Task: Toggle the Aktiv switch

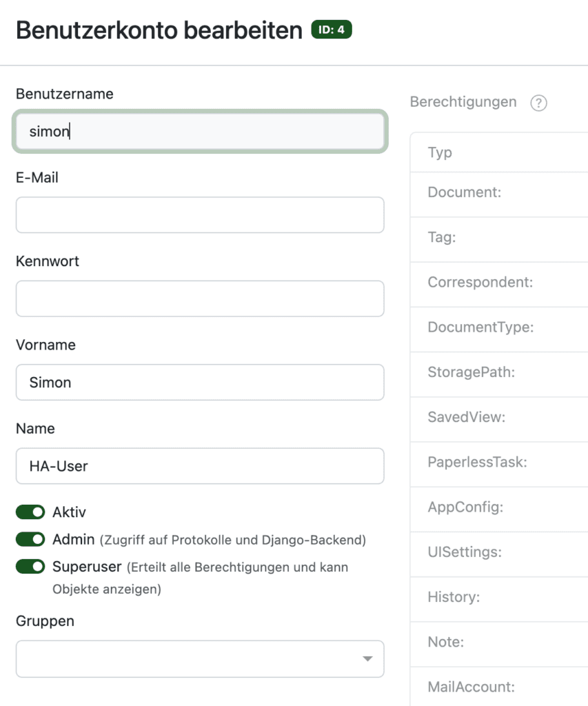Action: click(x=30, y=512)
